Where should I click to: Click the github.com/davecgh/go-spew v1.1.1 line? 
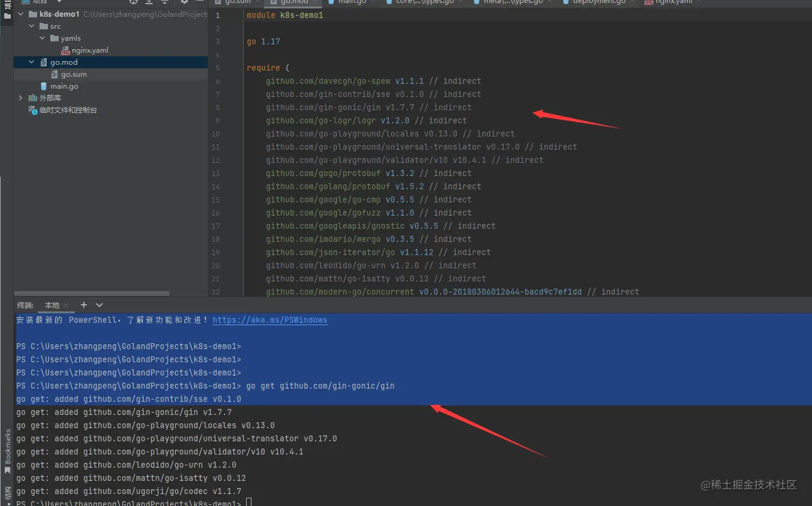pyautogui.click(x=373, y=81)
